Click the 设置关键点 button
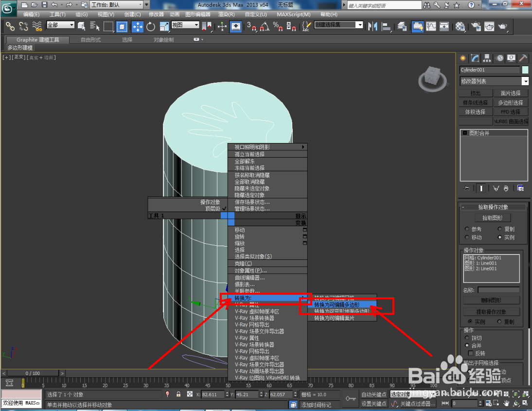Image resolution: width=532 pixels, height=411 pixels. point(373,404)
